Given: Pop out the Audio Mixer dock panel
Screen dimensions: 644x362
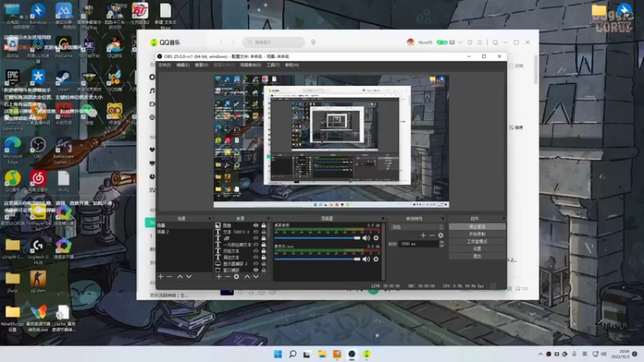Looking at the screenshot, I should point(383,218).
